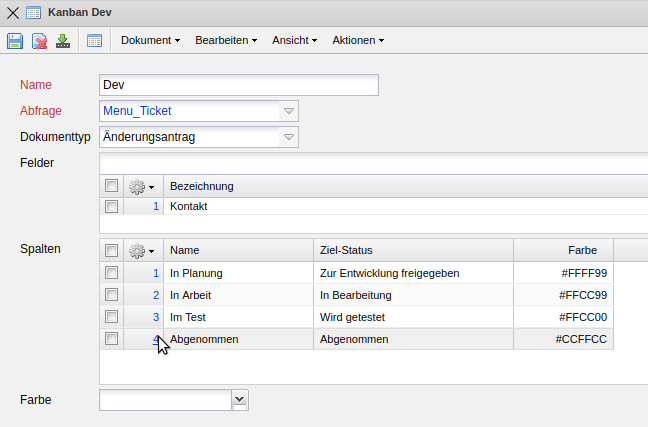Expand the Abfrage dropdown arrow

coord(288,111)
